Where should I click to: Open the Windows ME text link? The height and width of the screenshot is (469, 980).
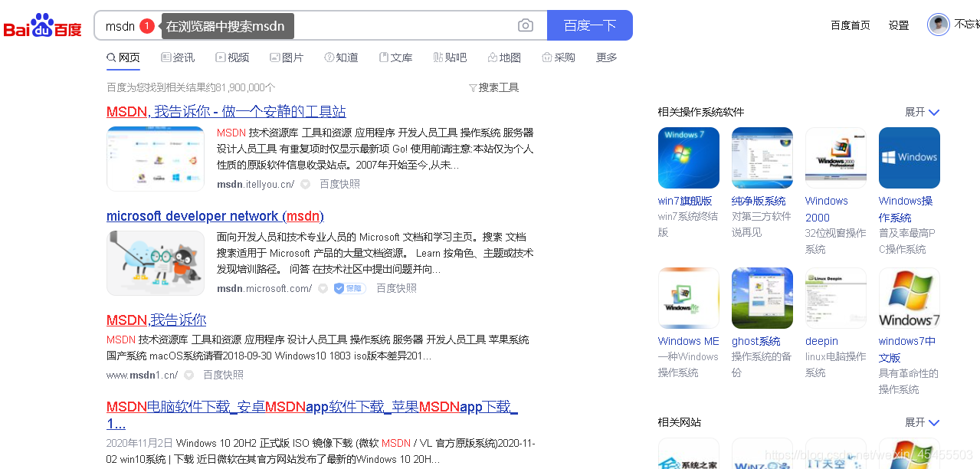point(689,341)
